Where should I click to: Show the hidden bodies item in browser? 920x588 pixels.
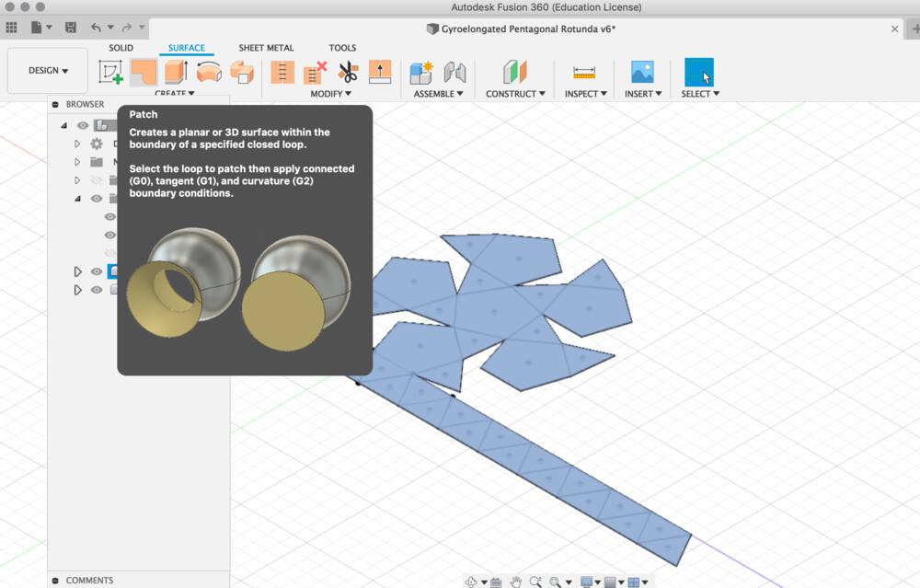click(96, 179)
